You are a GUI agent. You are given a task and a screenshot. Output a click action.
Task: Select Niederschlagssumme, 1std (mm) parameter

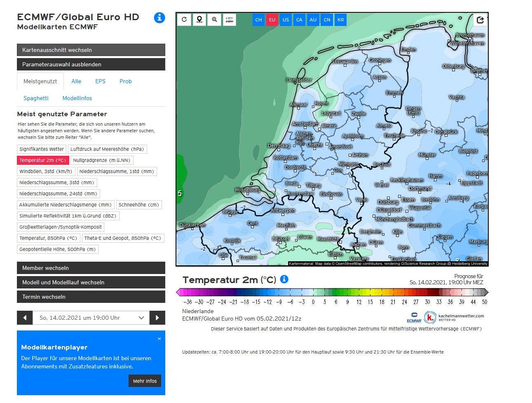[117, 171]
